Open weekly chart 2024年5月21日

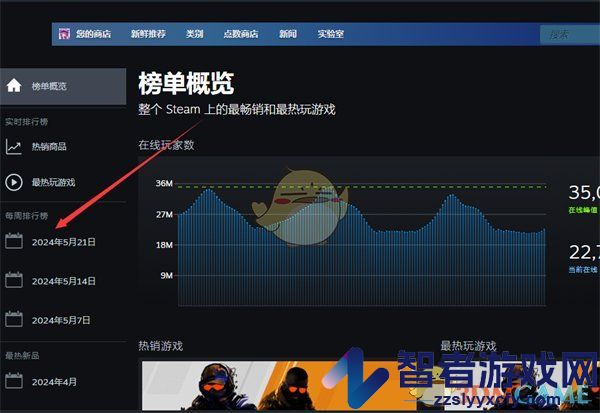point(64,242)
